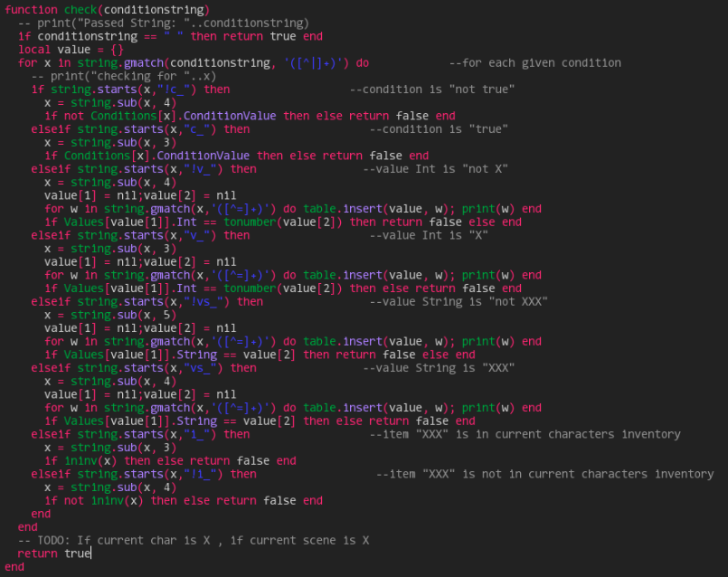Click the TODO comment about current char
728x577 pixels.
click(x=194, y=541)
